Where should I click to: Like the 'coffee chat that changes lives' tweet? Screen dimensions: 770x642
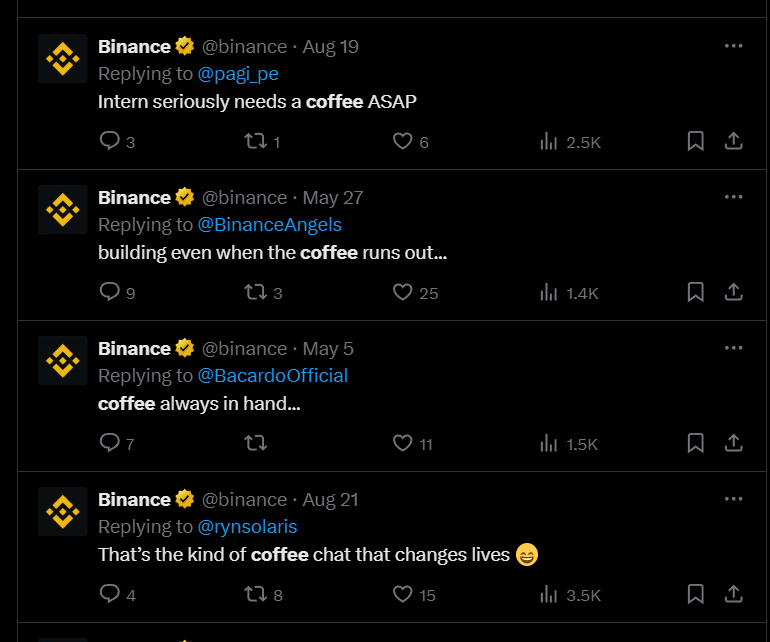coord(403,594)
